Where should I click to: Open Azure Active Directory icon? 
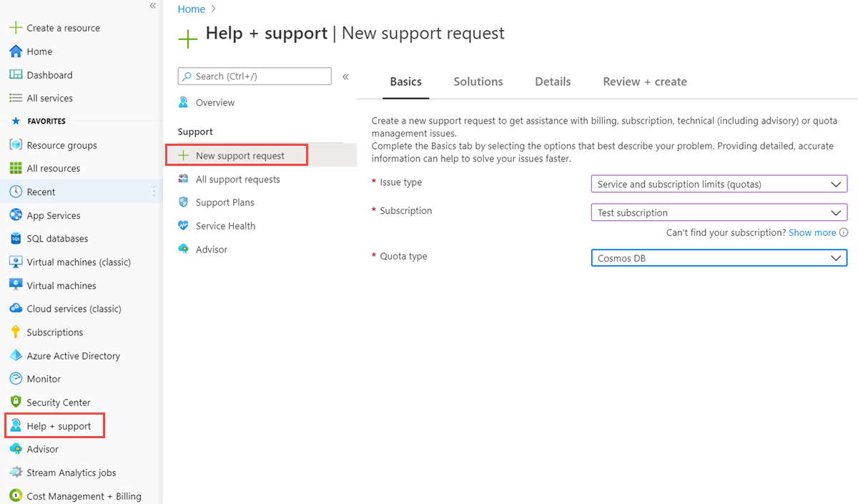tap(15, 356)
